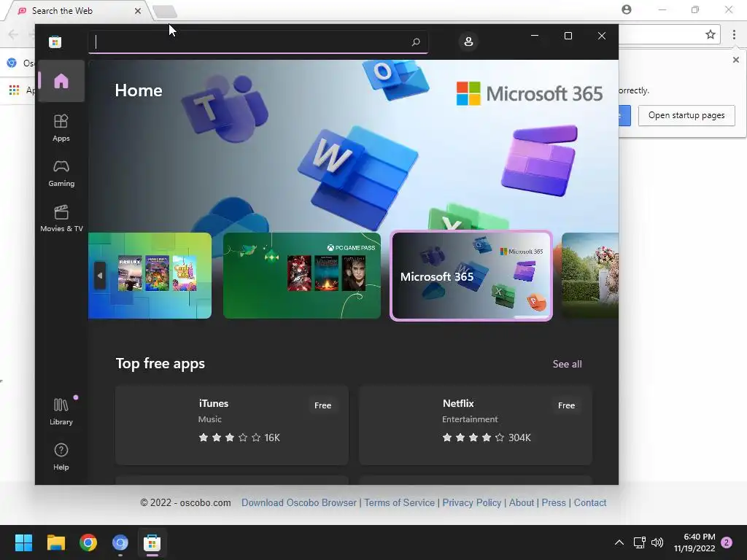
Task: Open the notifications badge in taskbar
Action: click(727, 542)
